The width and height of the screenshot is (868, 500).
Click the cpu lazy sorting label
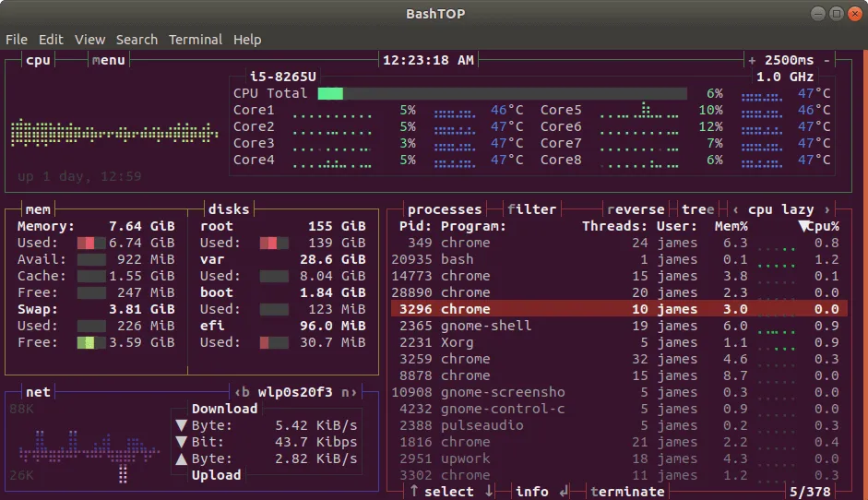[780, 209]
